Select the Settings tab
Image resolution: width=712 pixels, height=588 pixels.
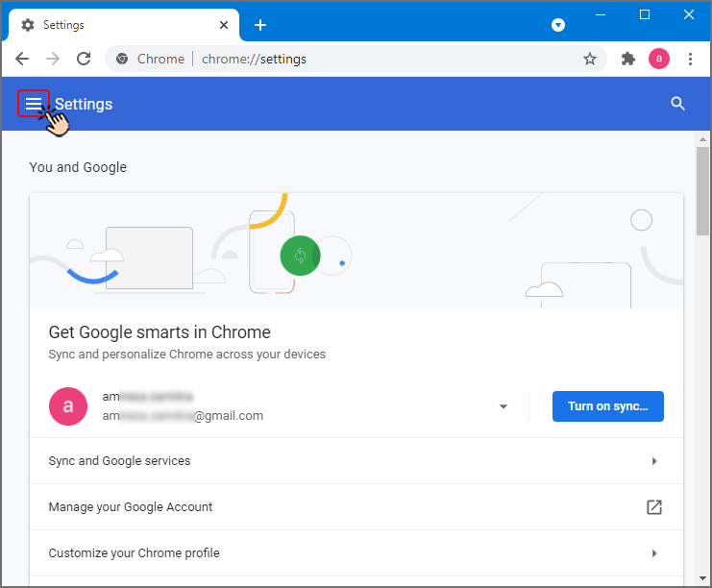click(x=123, y=25)
